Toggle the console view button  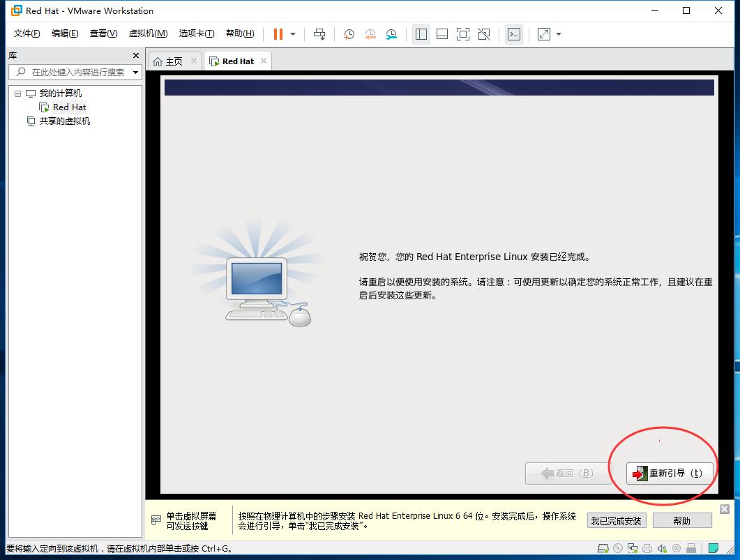click(513, 34)
